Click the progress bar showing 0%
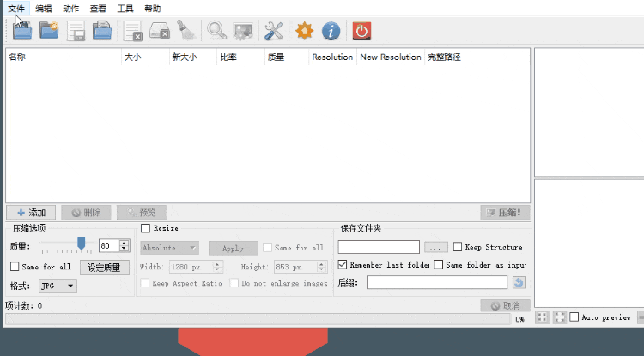Viewport: 644px width, 356px height. [258, 319]
